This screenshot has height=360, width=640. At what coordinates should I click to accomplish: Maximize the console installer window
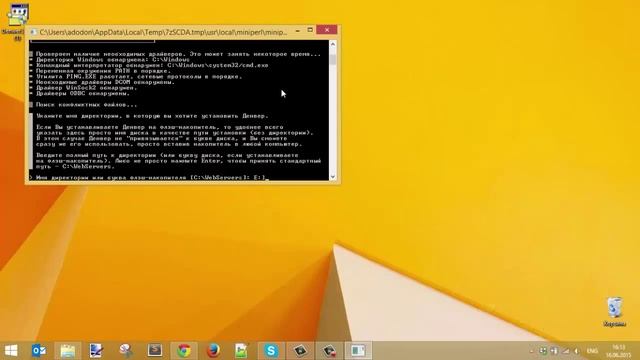click(x=310, y=30)
